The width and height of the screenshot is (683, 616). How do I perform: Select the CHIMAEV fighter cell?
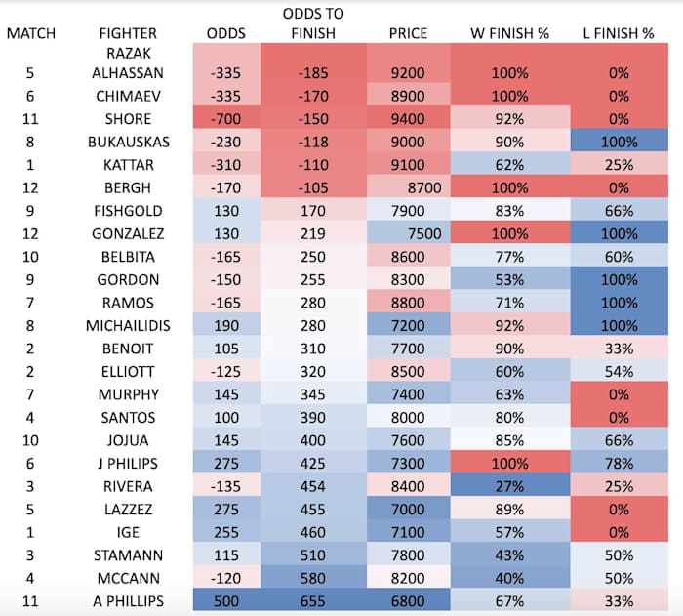pos(125,96)
